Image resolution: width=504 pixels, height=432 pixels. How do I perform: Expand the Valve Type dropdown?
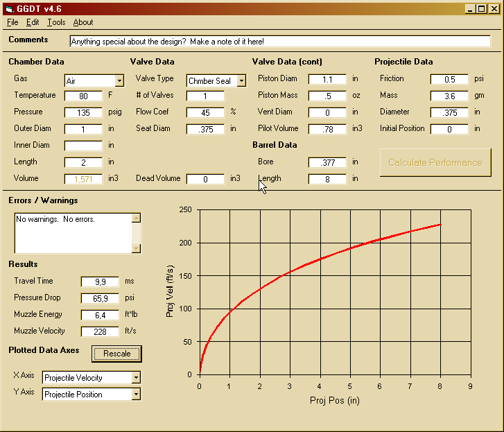pyautogui.click(x=241, y=80)
